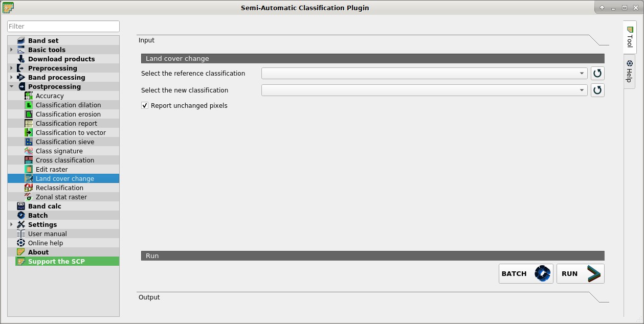644x324 pixels.
Task: Click the Support the SCP icon
Action: [21, 261]
